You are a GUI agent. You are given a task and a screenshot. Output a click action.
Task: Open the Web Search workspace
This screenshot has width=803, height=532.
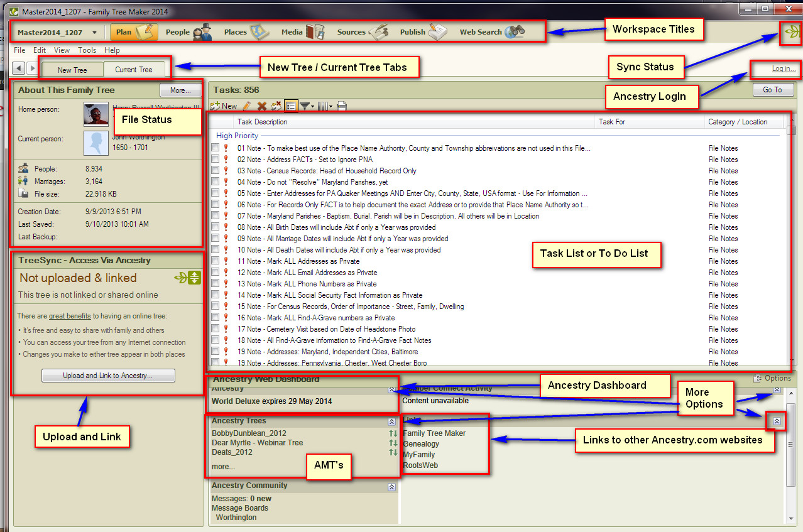(x=491, y=32)
